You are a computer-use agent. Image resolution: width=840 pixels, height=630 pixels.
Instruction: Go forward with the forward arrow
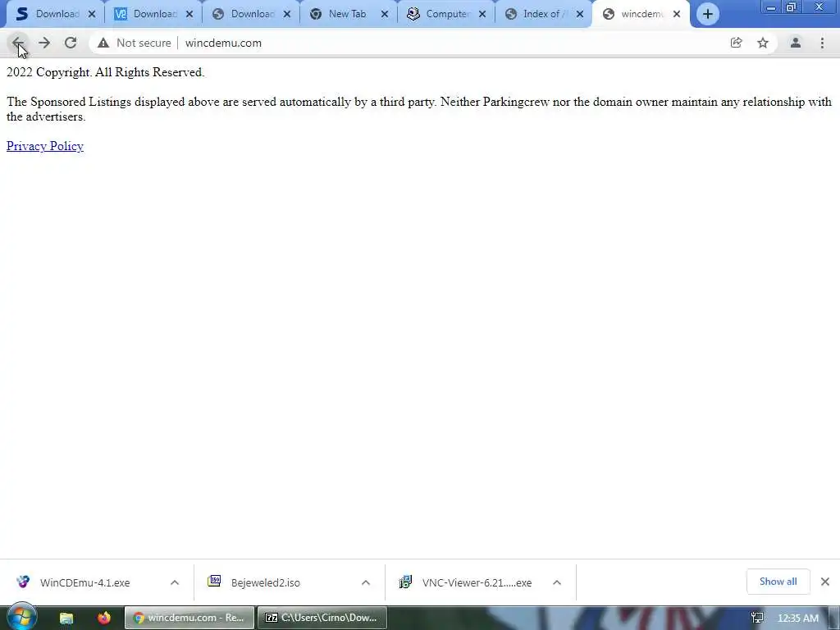tap(44, 43)
